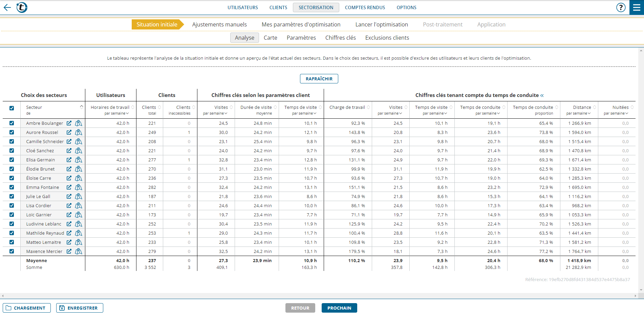The height and width of the screenshot is (315, 644).
Task: Open Mathilde Reynaud external link icon
Action: 69,233
